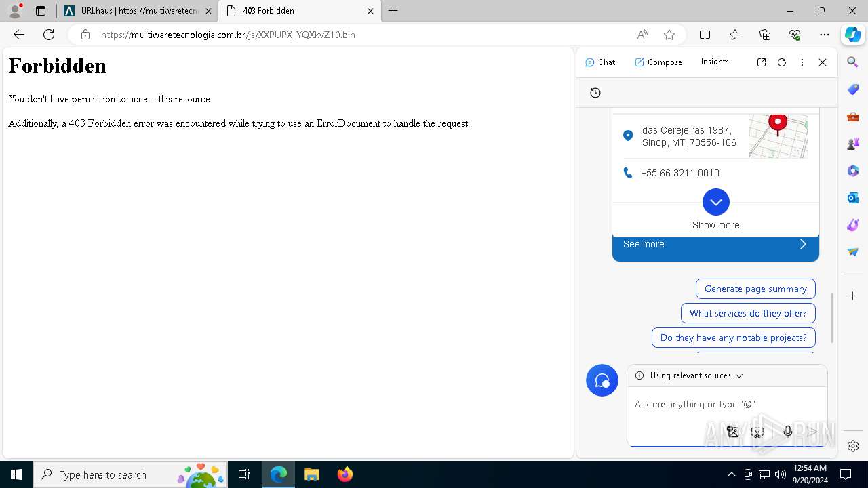
Task: Click Generate page summary suggestion
Action: (755, 289)
